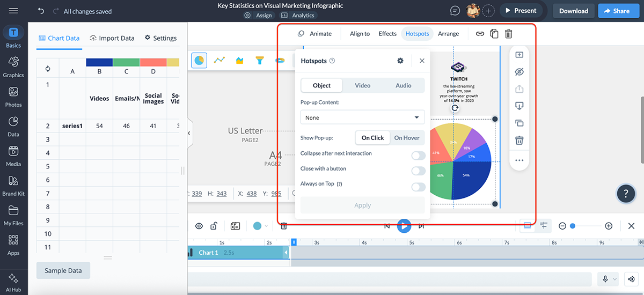Click the timeline zoom slider handle
The width and height of the screenshot is (644, 295).
coord(573,226)
